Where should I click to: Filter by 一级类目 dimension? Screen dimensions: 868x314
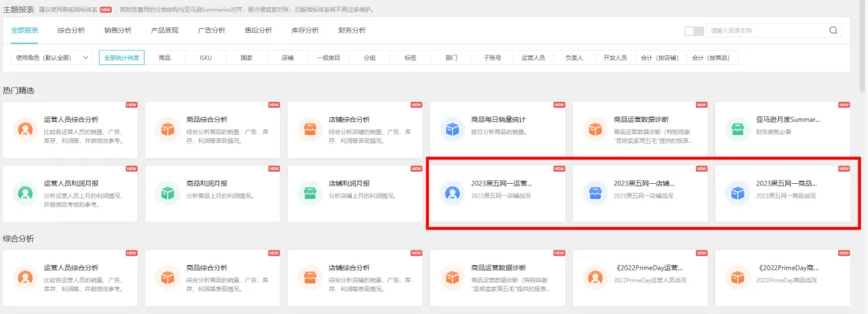click(x=328, y=58)
